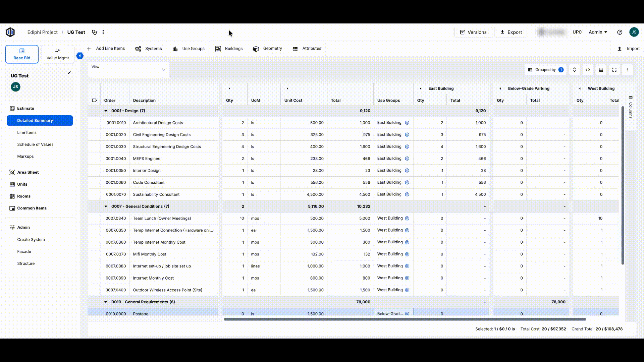Image resolution: width=644 pixels, height=362 pixels.
Task: Click use group icon for Outdoor Wireless Access Point
Action: [x=407, y=290]
